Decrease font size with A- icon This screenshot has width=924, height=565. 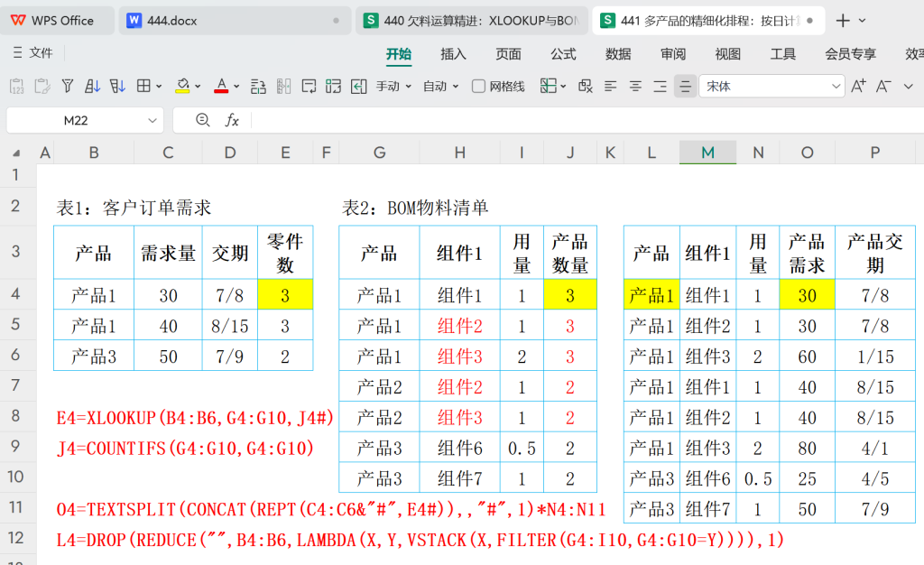(882, 87)
